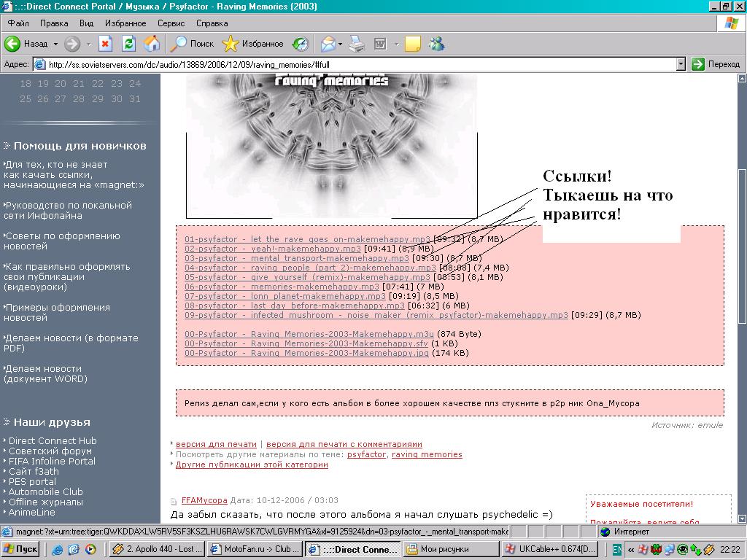747x560 pixels.
Task: Open Messenger people icon in toolbar
Action: pyautogui.click(x=436, y=44)
